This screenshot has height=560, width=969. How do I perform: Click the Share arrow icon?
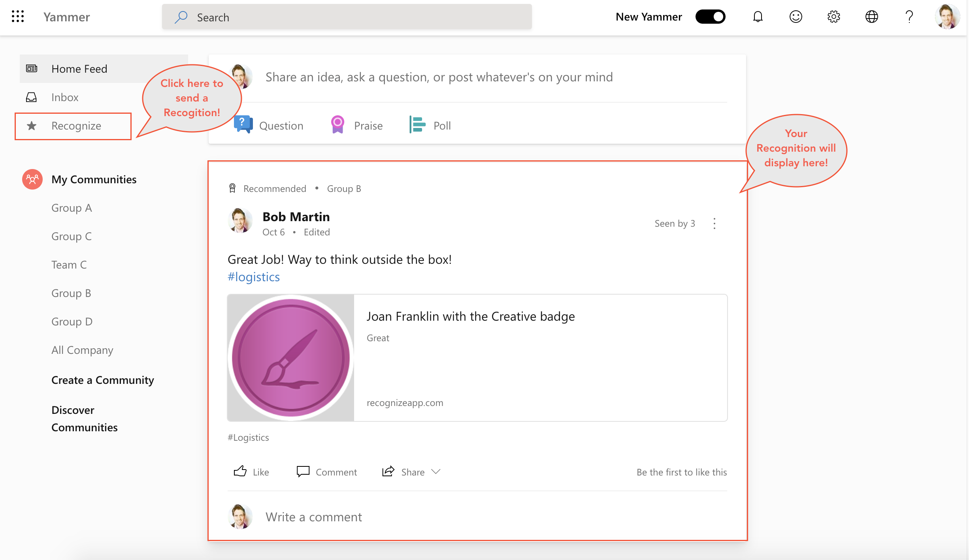click(388, 472)
